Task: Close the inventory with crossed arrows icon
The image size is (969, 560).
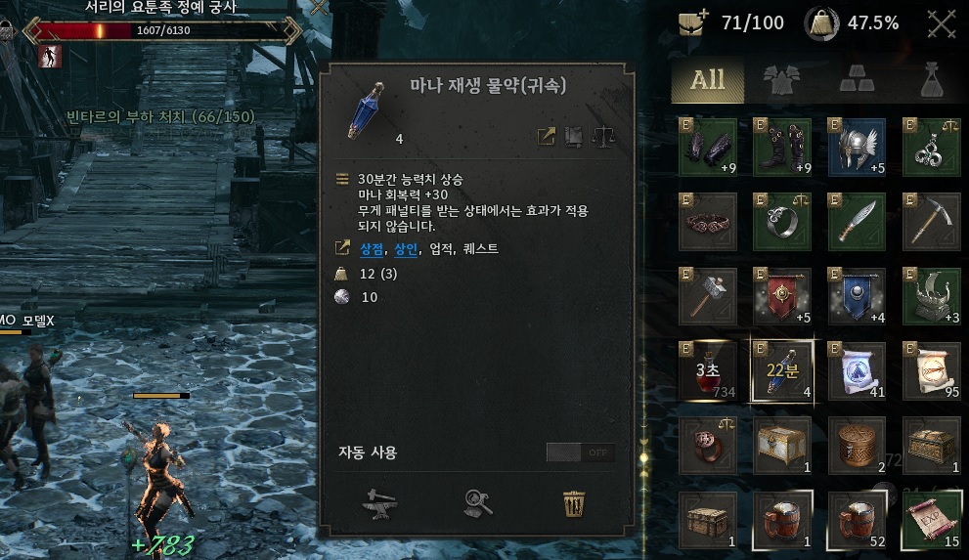Action: click(942, 24)
